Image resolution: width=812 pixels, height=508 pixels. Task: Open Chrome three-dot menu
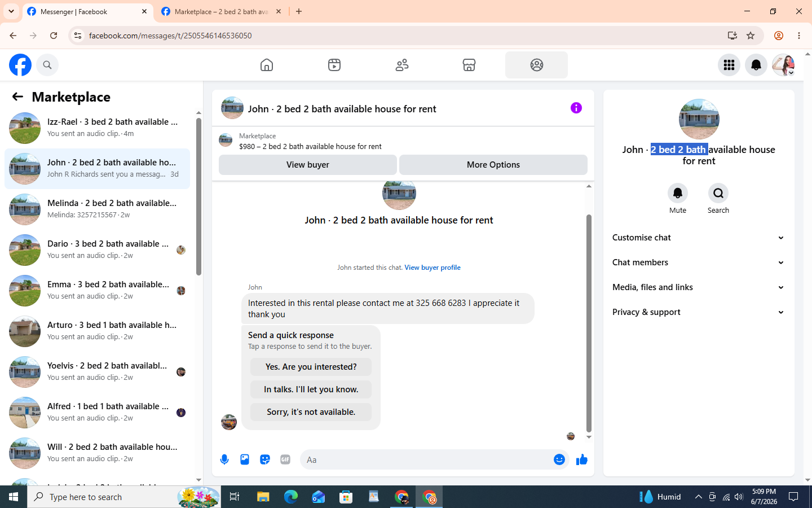(x=799, y=36)
